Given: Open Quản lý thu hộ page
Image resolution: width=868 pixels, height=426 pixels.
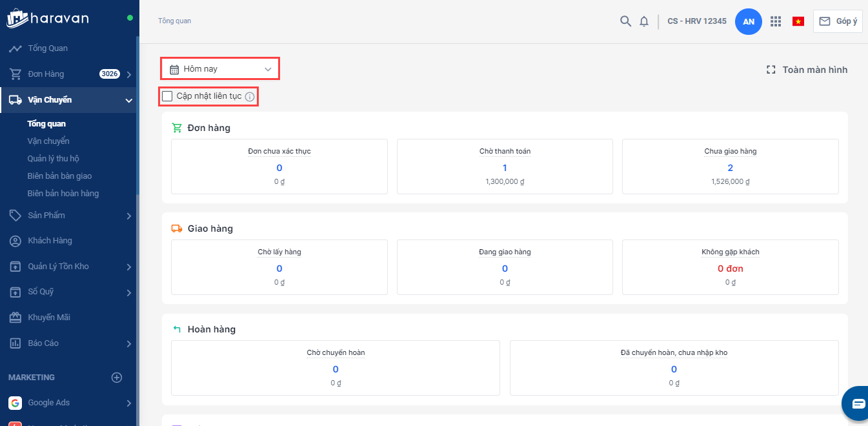Looking at the screenshot, I should point(53,159).
